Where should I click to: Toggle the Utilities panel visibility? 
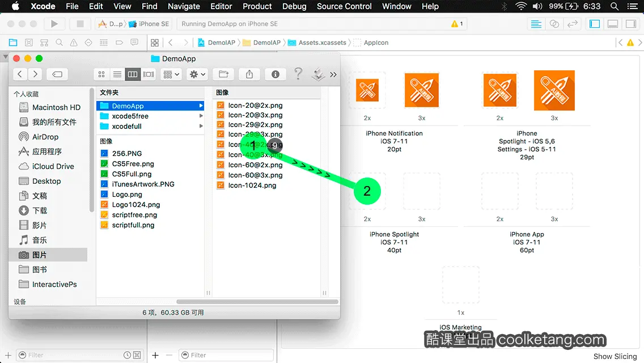pyautogui.click(x=631, y=24)
